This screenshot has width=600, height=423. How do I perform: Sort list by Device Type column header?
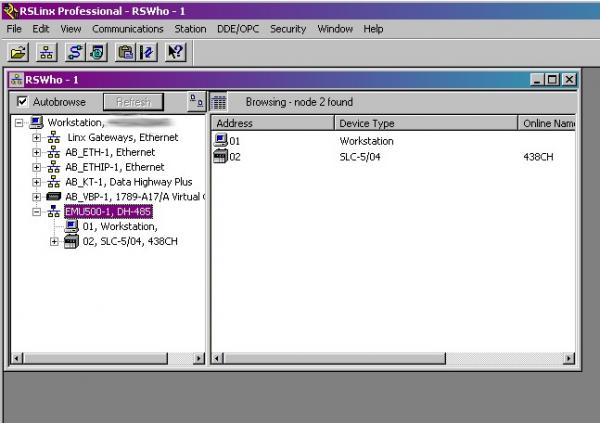(x=426, y=123)
